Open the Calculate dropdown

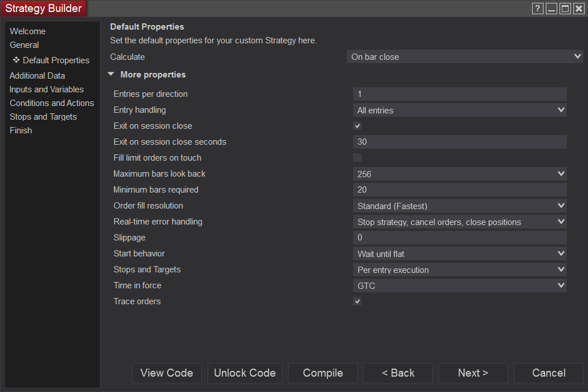tap(465, 57)
